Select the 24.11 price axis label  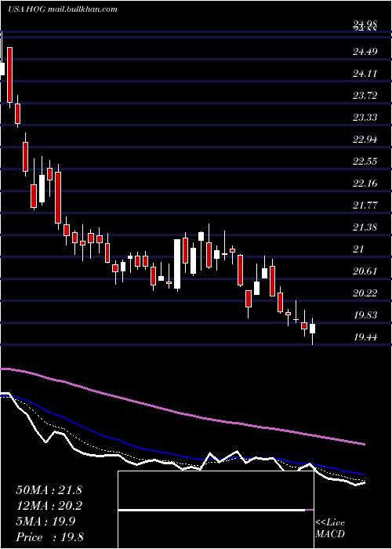[x=365, y=74]
